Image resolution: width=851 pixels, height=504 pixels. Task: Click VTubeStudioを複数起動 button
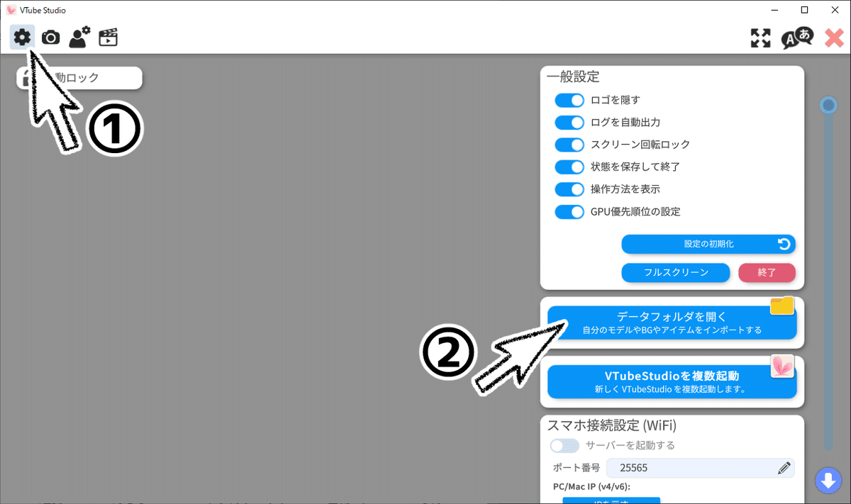click(672, 381)
